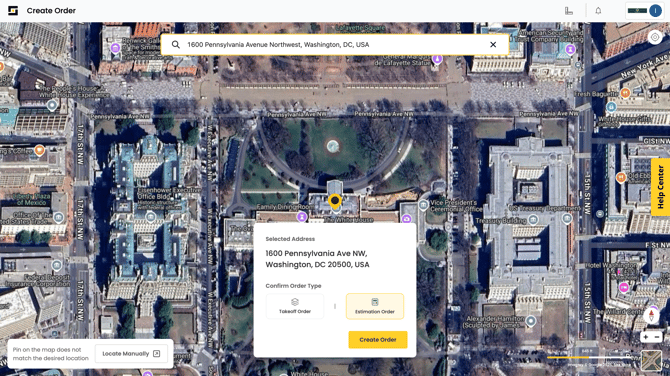Click the 'Create Order' page title
670x376 pixels.
point(51,11)
